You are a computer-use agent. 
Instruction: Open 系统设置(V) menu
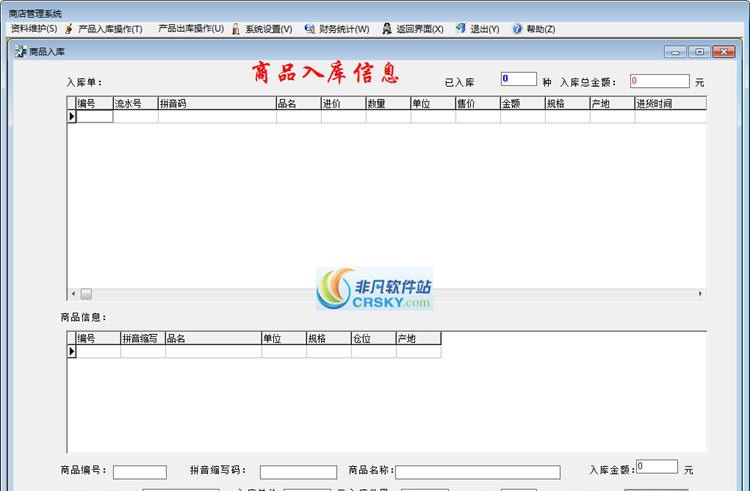tap(268, 29)
